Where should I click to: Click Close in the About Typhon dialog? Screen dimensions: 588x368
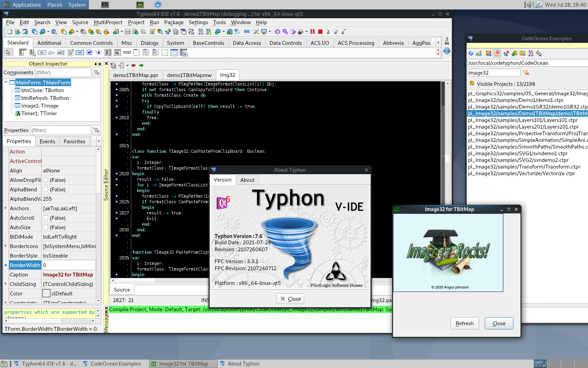point(290,299)
